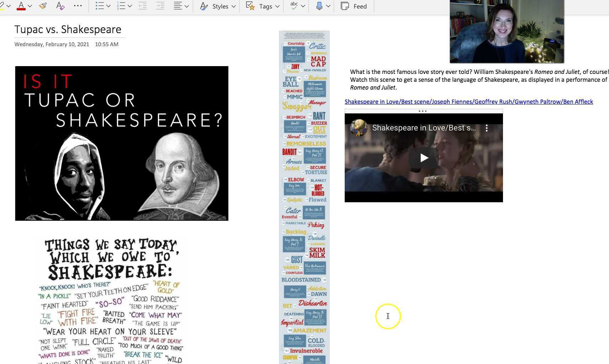Click the numbered list icon
The image size is (609, 364).
pyautogui.click(x=121, y=6)
